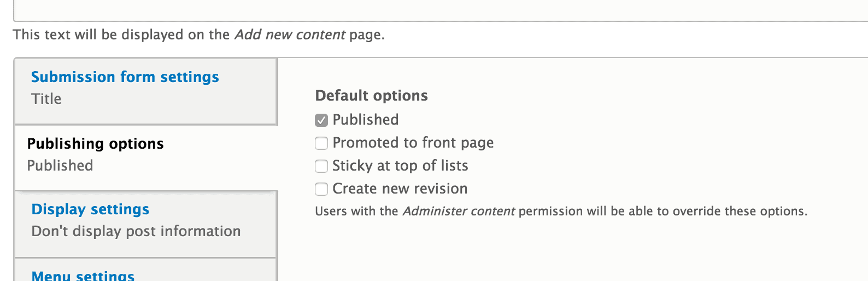This screenshot has width=868, height=281.
Task: Click the 'Published' checkbox label text
Action: [x=365, y=120]
